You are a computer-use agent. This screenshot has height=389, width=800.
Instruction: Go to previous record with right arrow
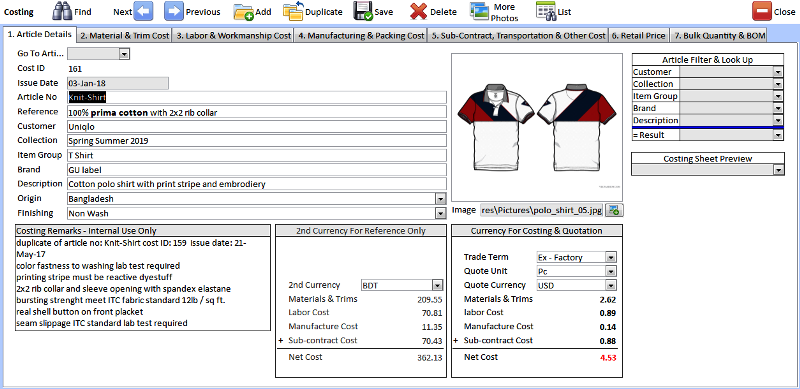coord(174,11)
